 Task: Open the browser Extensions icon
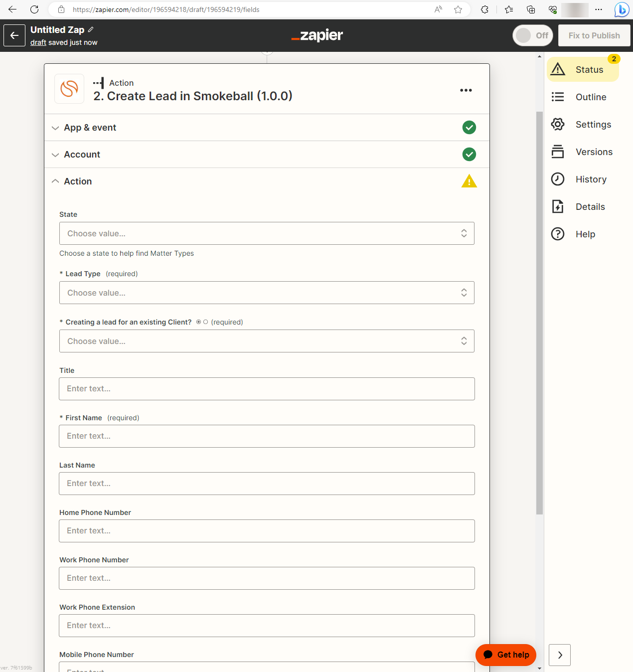(x=484, y=9)
